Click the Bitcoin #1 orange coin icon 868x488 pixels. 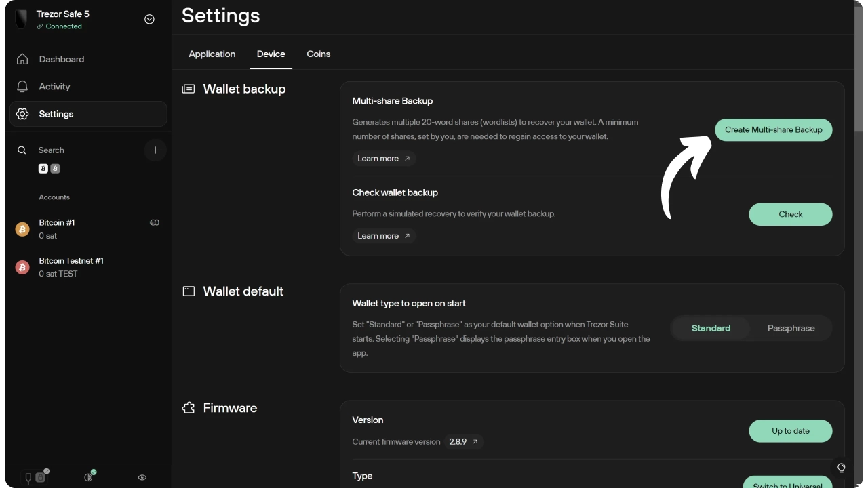22,229
